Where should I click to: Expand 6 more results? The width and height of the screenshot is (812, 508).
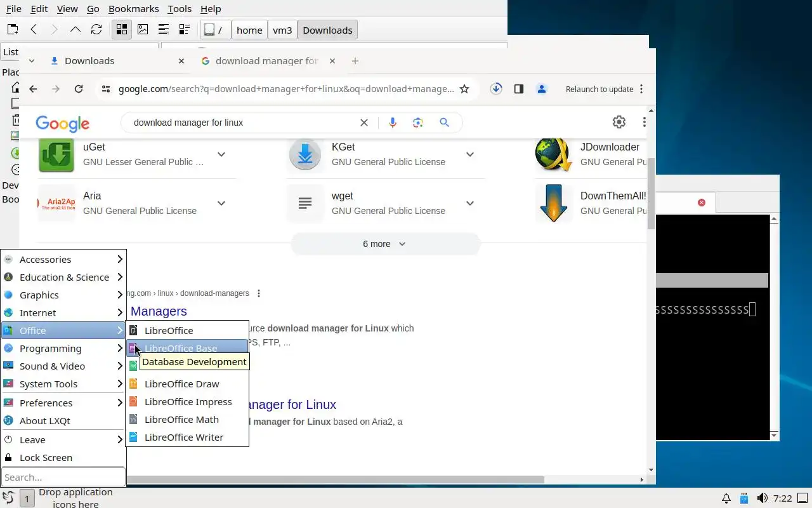coord(385,244)
